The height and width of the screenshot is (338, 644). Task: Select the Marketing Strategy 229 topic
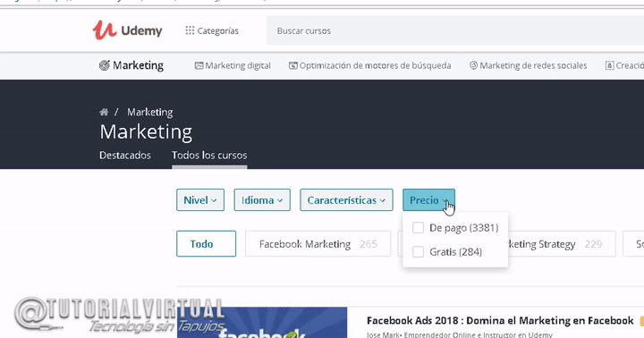pyautogui.click(x=562, y=244)
